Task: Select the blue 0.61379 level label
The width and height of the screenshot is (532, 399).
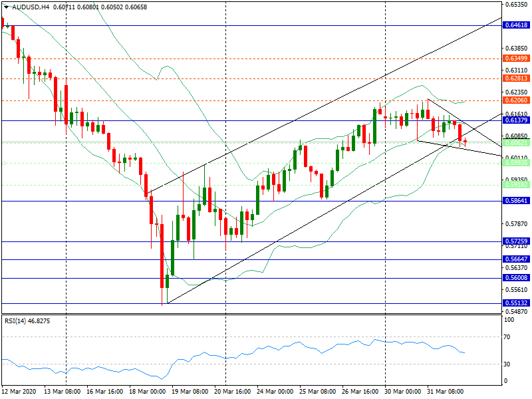Action: coord(516,120)
